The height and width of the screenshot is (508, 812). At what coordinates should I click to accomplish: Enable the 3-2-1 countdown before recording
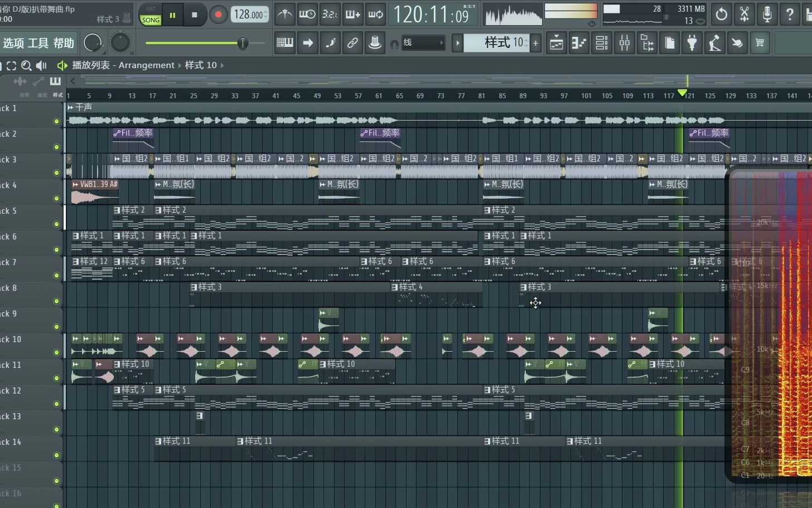[330, 15]
